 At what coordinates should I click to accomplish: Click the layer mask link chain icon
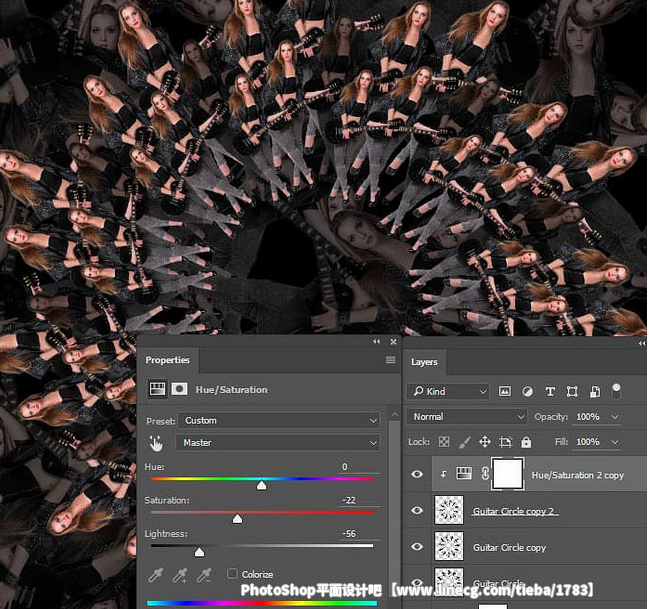(485, 473)
